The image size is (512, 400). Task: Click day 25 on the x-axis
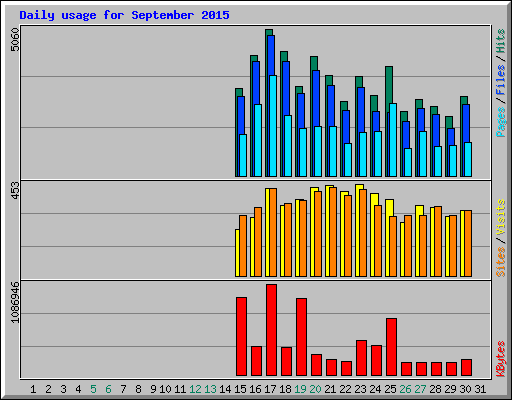390,389
